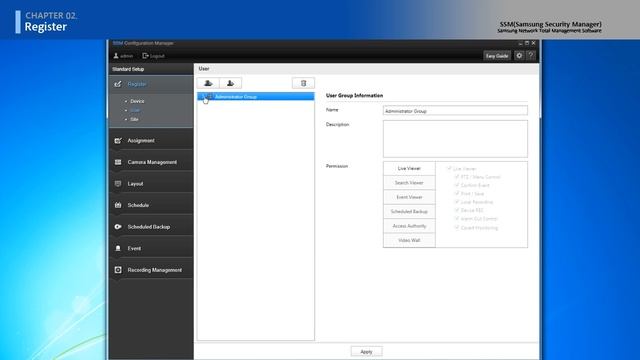
Task: Click the Description text area
Action: pos(455,139)
